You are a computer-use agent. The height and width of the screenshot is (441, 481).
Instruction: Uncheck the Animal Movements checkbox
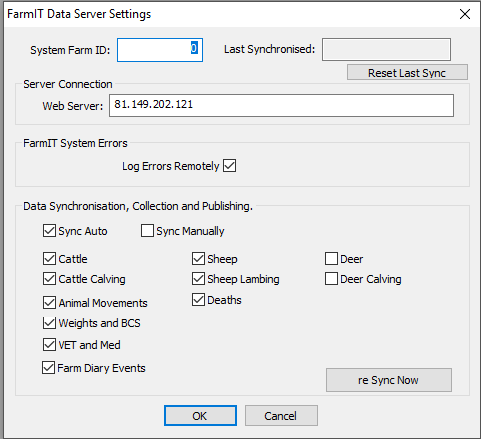point(49,303)
